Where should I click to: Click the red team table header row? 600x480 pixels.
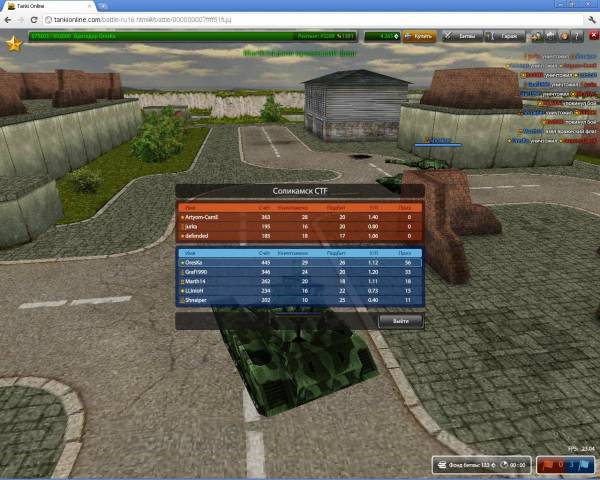pyautogui.click(x=300, y=208)
